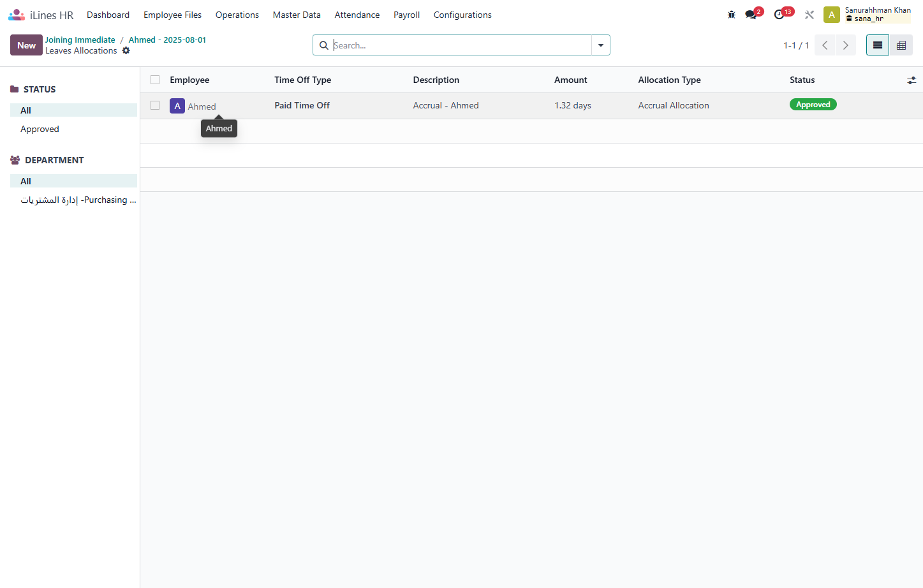Open the Payroll menu
923x588 pixels.
click(x=406, y=15)
